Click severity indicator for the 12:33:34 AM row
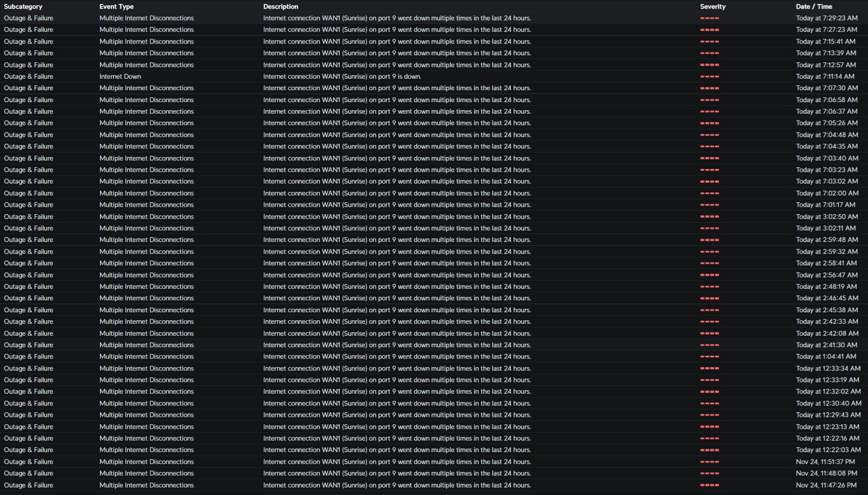868x495 pixels. [x=709, y=368]
